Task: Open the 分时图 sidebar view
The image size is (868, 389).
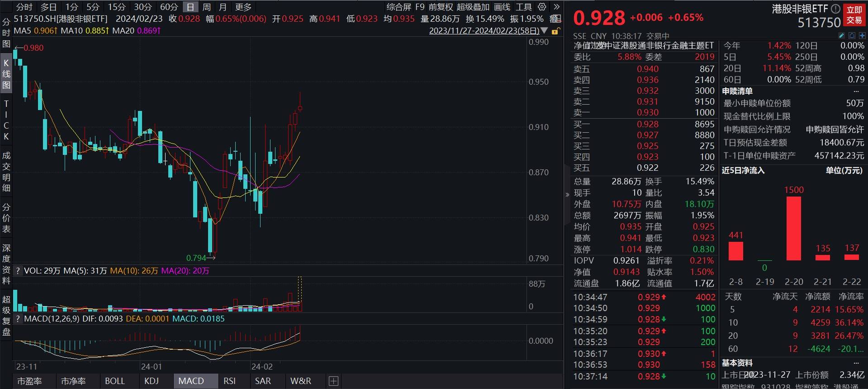Action: click(6, 33)
